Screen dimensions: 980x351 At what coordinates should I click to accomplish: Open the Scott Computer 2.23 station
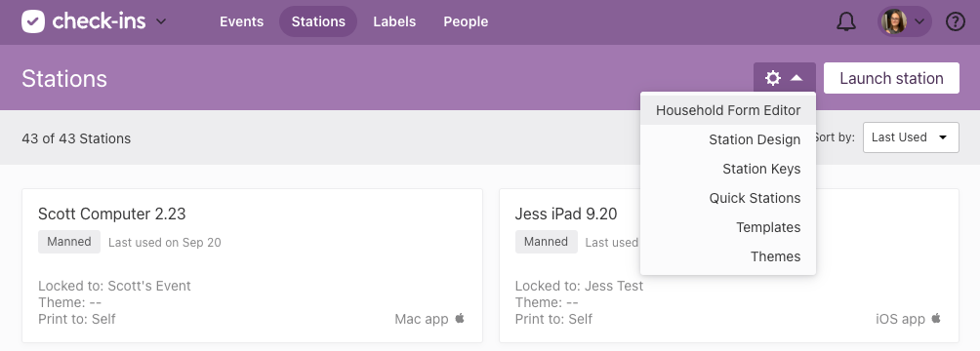pyautogui.click(x=112, y=214)
